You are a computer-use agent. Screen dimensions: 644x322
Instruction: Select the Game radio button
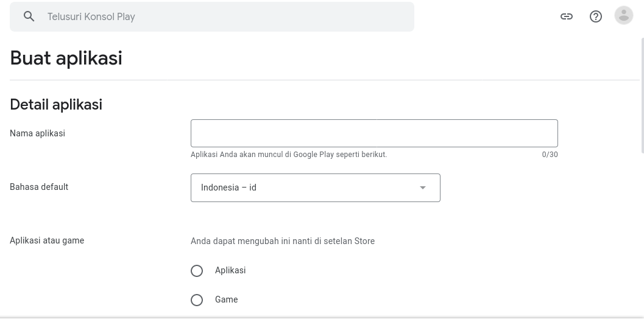[x=197, y=300]
